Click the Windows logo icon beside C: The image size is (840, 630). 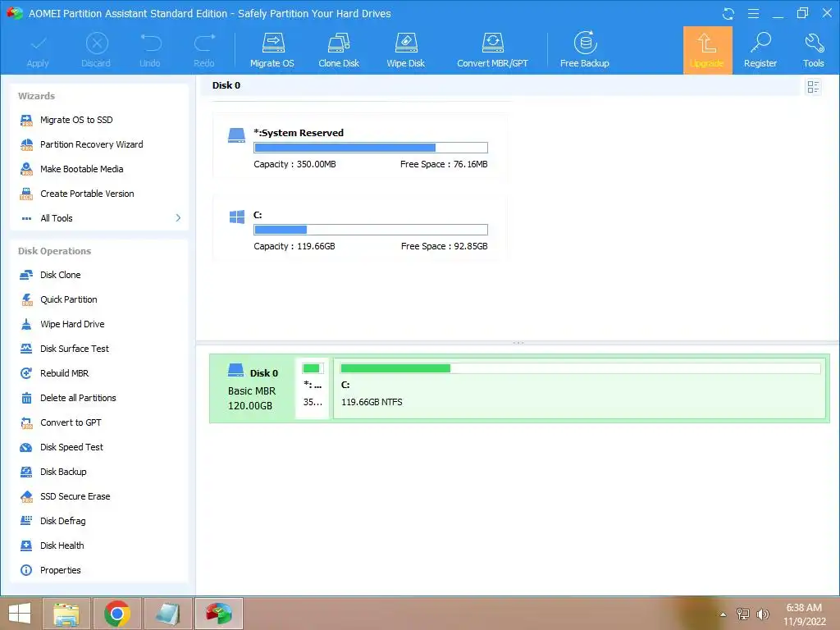[237, 217]
